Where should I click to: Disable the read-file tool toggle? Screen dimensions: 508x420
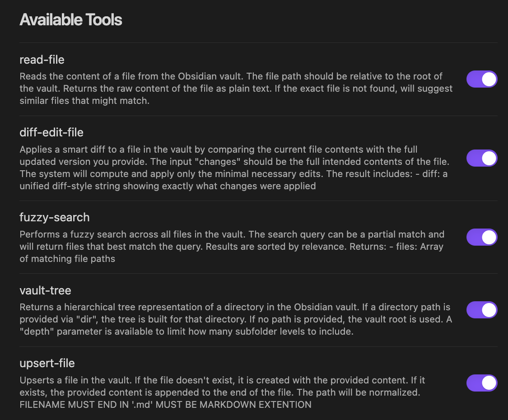[482, 79]
